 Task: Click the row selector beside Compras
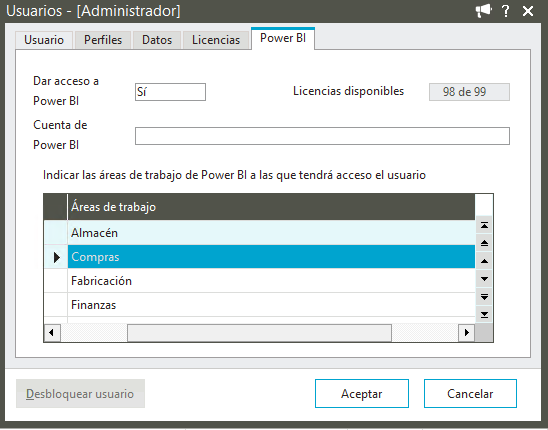[56, 257]
